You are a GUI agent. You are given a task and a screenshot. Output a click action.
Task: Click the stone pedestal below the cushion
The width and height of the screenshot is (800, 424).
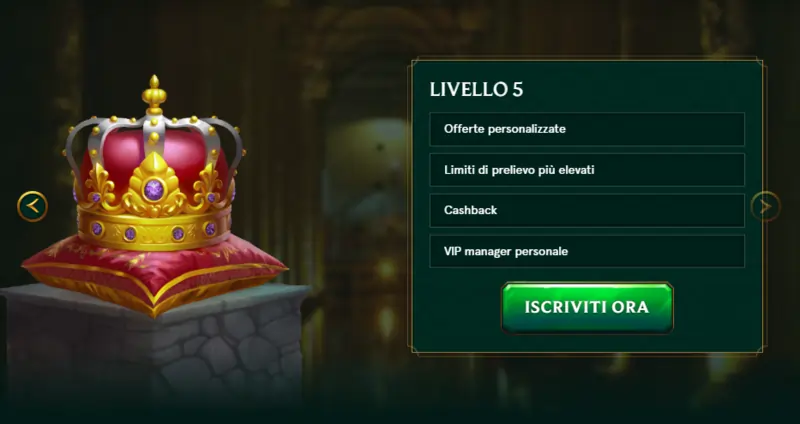(153, 352)
